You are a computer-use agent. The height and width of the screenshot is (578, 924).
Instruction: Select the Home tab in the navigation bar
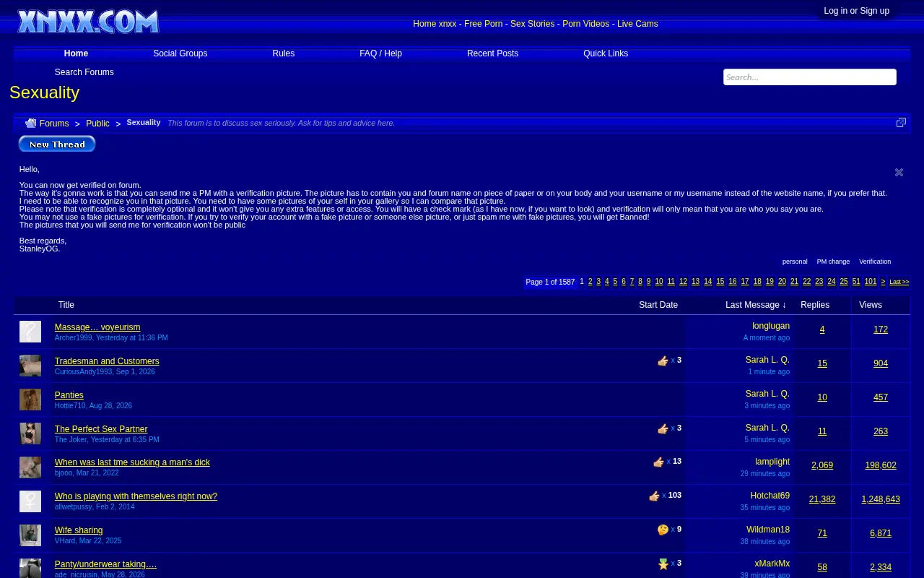pos(76,53)
